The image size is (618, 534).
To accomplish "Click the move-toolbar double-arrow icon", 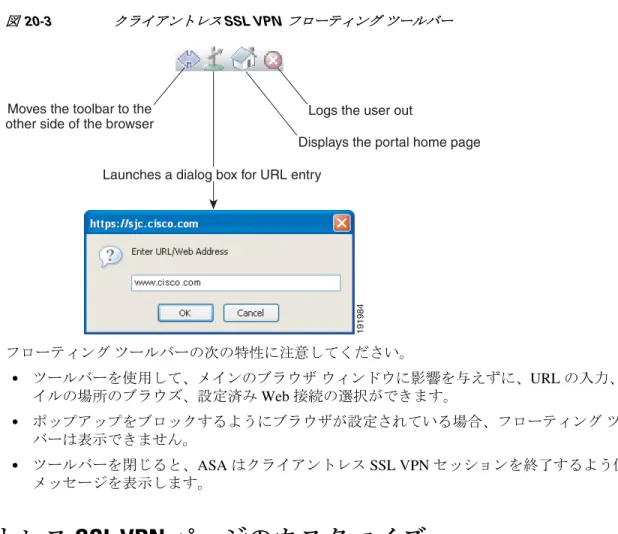I will coord(189,60).
